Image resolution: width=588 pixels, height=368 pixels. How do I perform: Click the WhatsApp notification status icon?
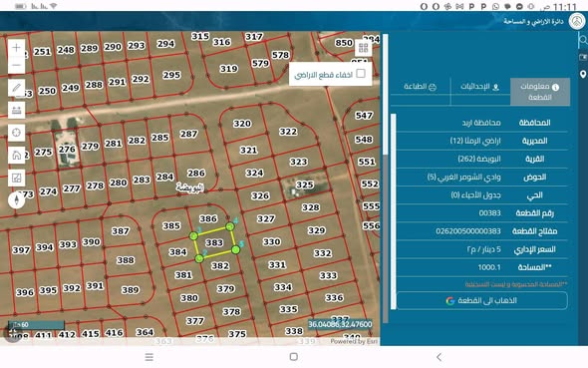click(495, 6)
